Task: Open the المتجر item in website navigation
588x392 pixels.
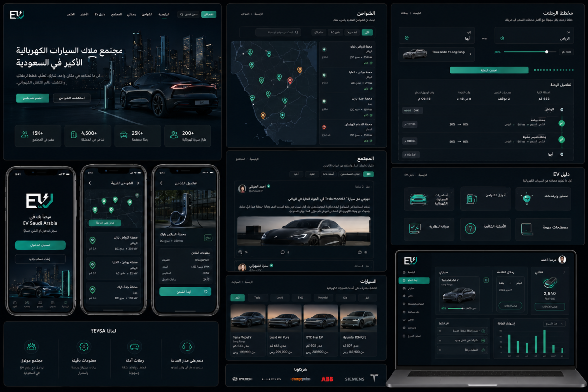Action: point(72,15)
